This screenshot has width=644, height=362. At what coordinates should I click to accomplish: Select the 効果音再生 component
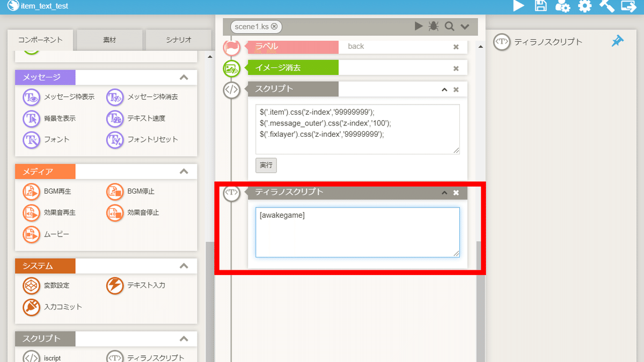[49, 212]
